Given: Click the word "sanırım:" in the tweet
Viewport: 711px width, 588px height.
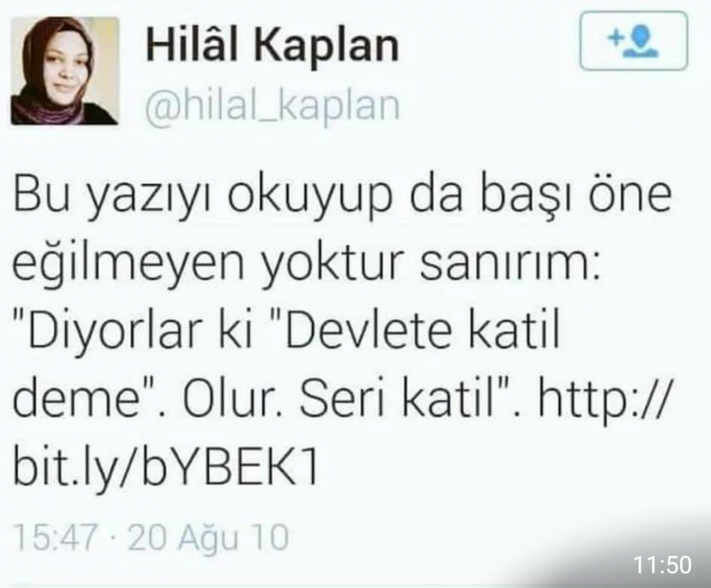Looking at the screenshot, I should pyautogui.click(x=510, y=265).
